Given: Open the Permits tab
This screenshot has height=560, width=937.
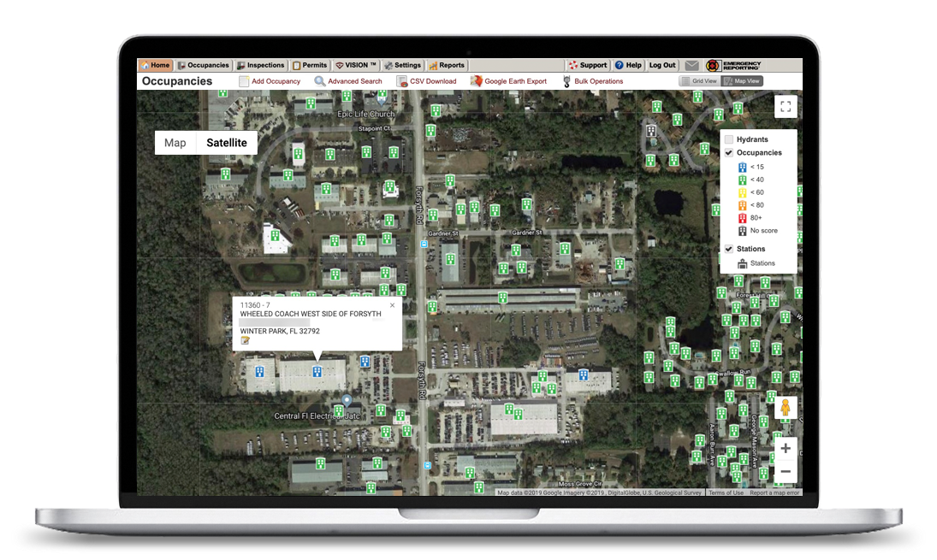Looking at the screenshot, I should (x=310, y=65).
